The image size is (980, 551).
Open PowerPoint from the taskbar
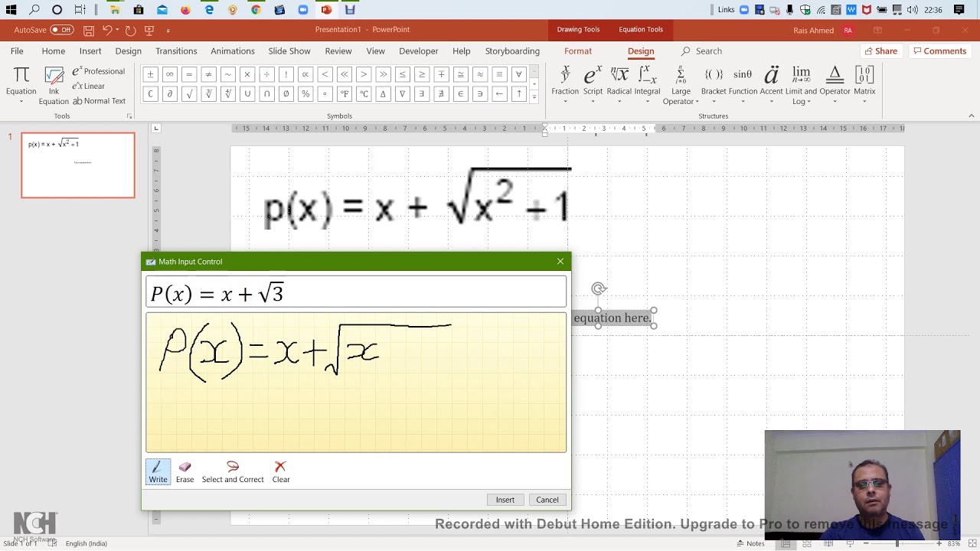pos(326,10)
